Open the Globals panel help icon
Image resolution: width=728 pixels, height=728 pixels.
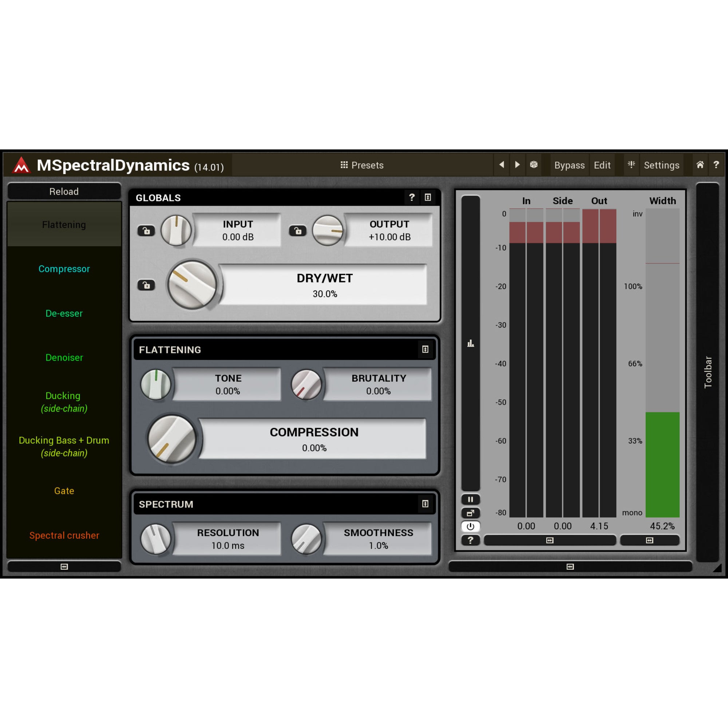412,197
